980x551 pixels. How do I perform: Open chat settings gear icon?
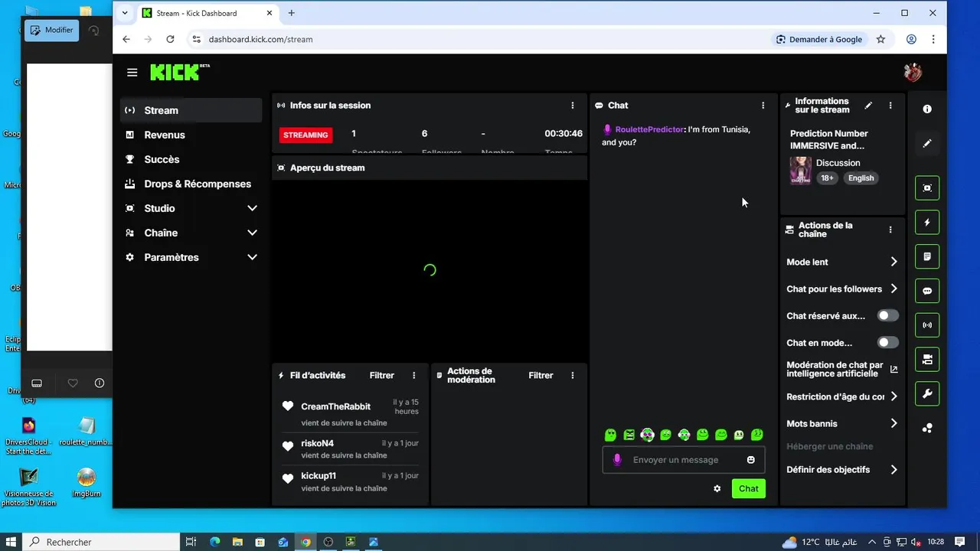coord(717,489)
